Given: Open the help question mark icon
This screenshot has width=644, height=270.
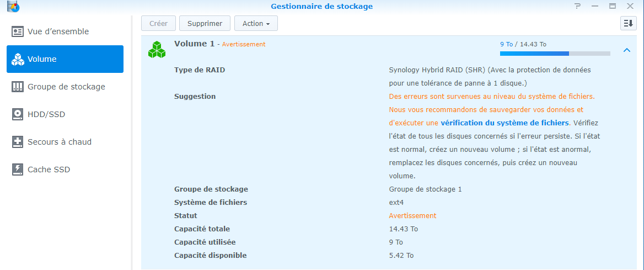Looking at the screenshot, I should pyautogui.click(x=578, y=6).
